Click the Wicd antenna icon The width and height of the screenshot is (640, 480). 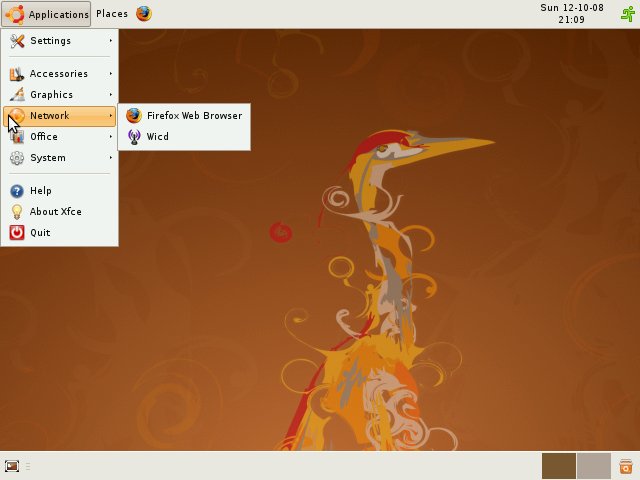134,137
